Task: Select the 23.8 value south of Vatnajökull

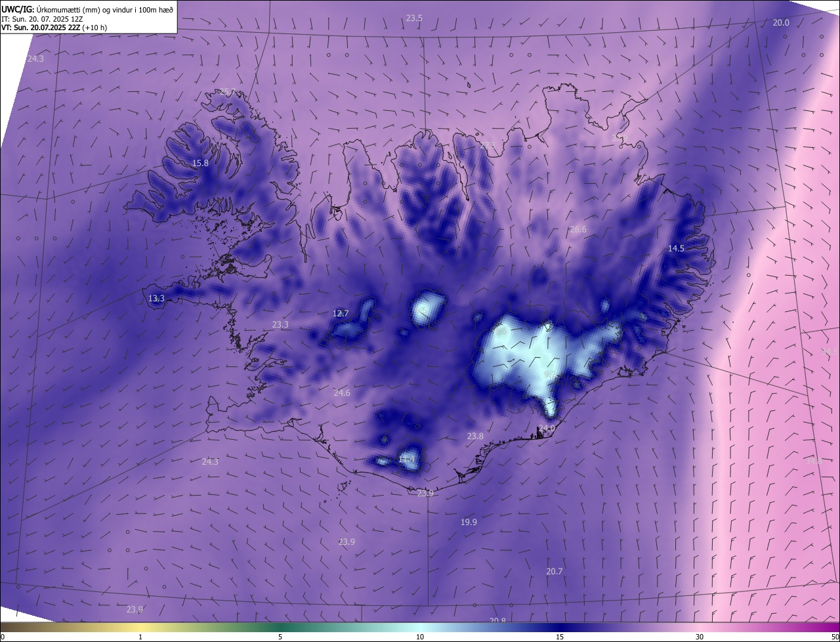Action: [475, 436]
